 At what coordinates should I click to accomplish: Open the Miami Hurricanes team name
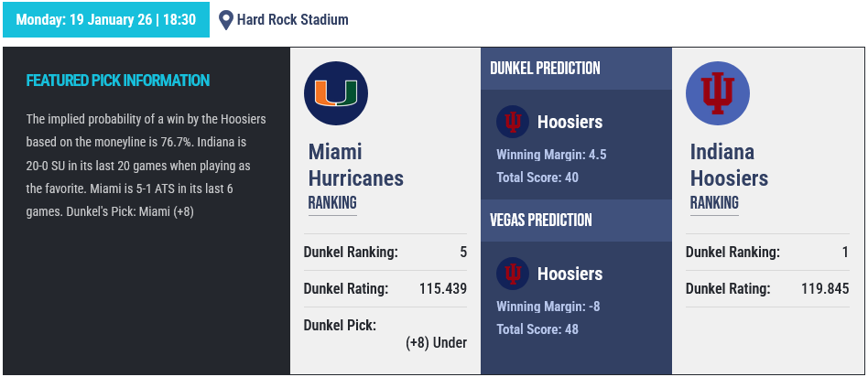(355, 165)
